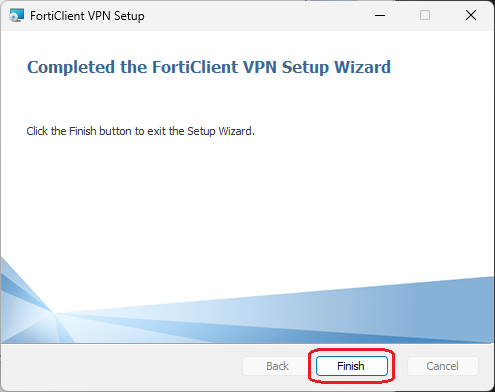
Task: Click Finish to exit the Setup Wizard
Action: point(352,366)
